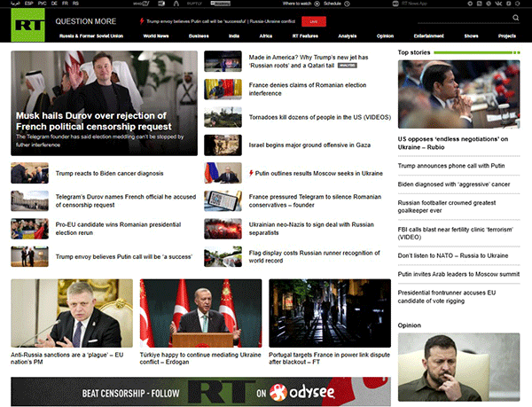Open the Entertainment menu item
Viewport: 532px width, 407px height.
428,36
